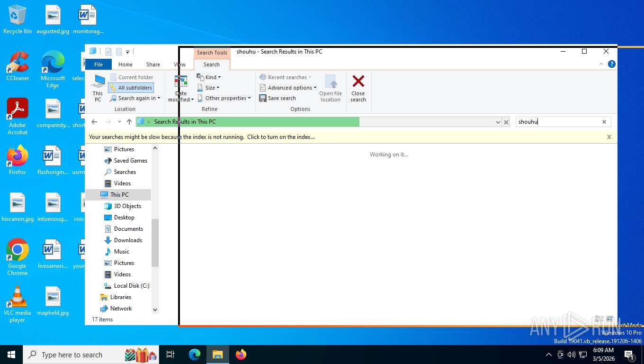Expand the Kind filter dropdown
644x364 pixels.
click(209, 77)
